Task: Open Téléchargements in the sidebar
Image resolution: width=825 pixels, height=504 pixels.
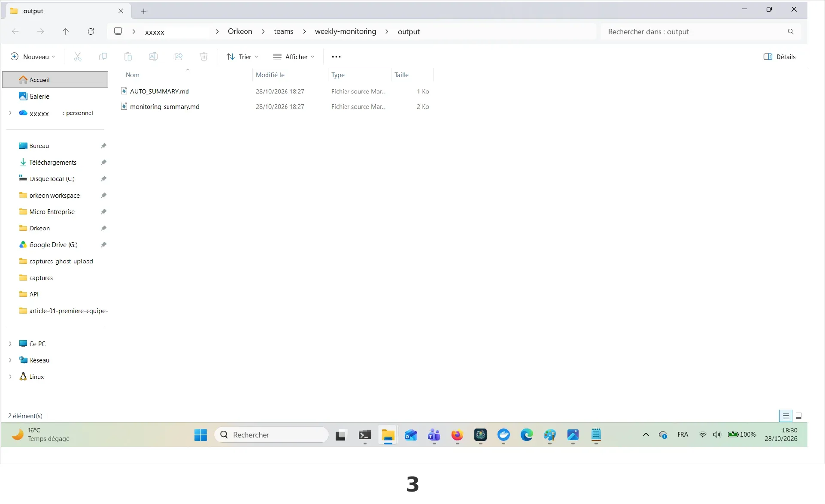Action: click(53, 162)
